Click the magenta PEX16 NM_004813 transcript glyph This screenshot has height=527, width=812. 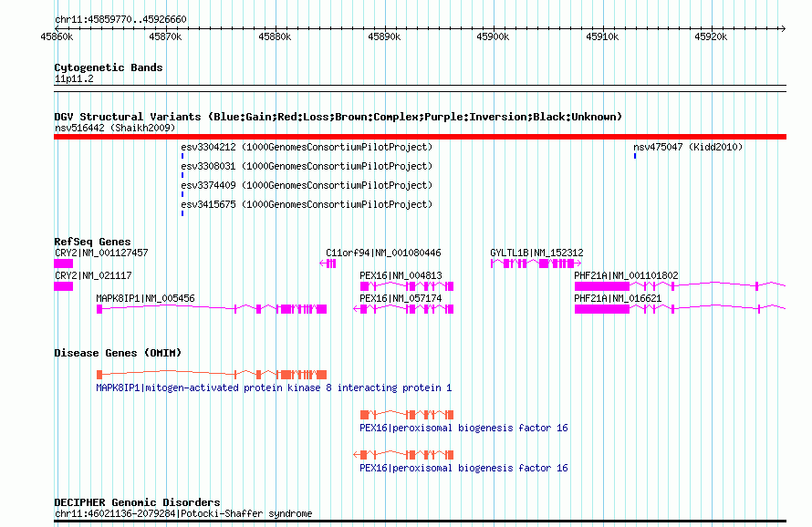pyautogui.click(x=407, y=286)
